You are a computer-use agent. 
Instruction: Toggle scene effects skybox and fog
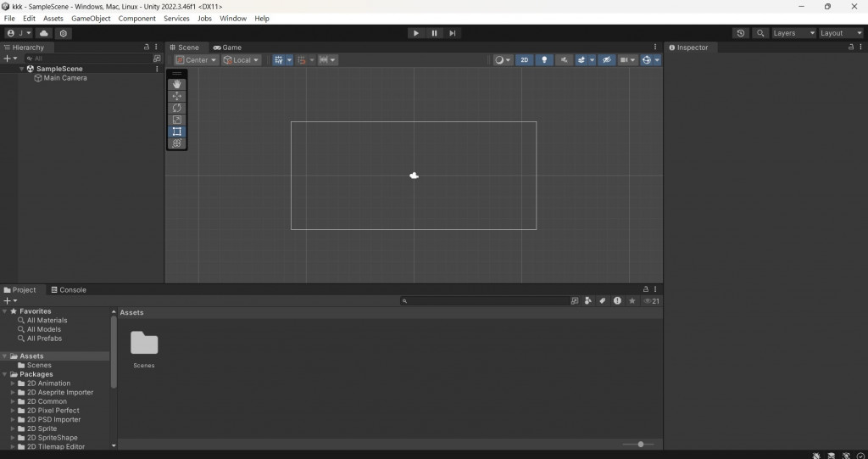point(581,60)
